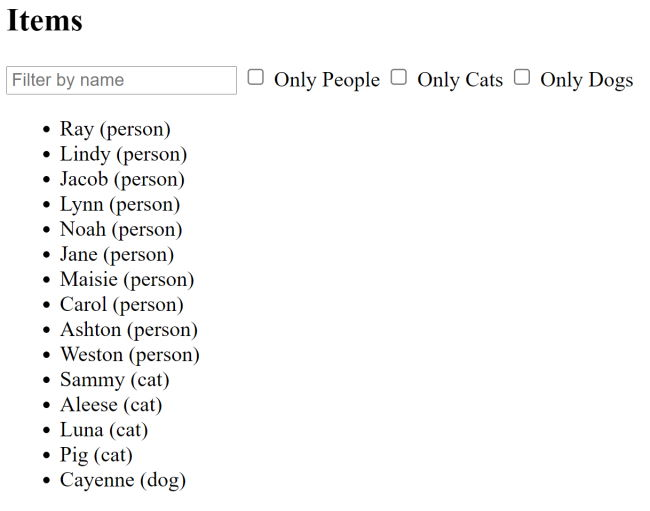Screen dimensions: 650x511
Task: Click the Filter by name input field
Action: pos(121,80)
